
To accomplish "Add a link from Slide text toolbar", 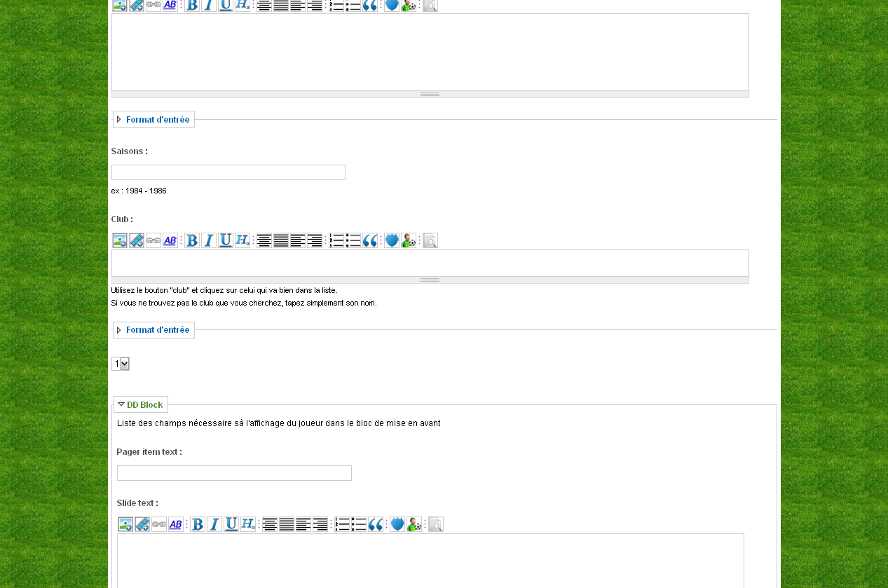I will [159, 524].
